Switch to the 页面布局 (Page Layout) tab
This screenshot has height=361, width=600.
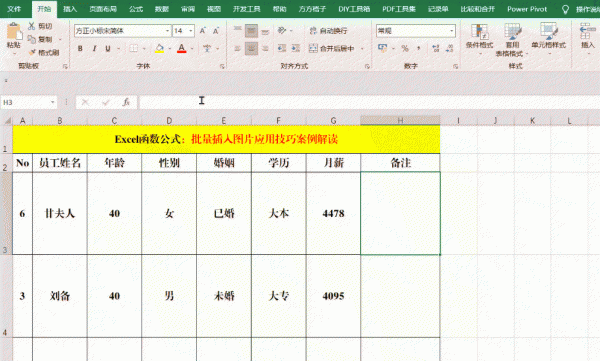point(103,9)
